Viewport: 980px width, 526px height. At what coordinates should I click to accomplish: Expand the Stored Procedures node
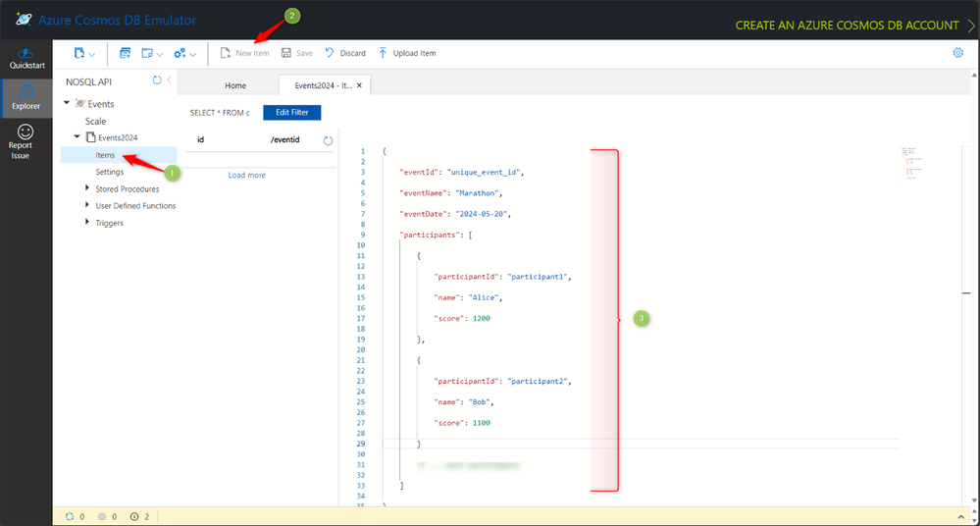[x=87, y=187]
